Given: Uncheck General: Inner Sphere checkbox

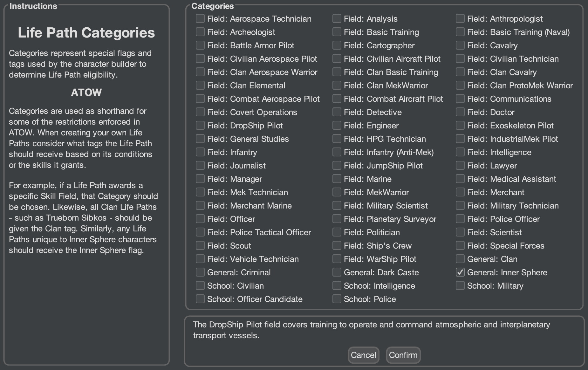Looking at the screenshot, I should [460, 272].
